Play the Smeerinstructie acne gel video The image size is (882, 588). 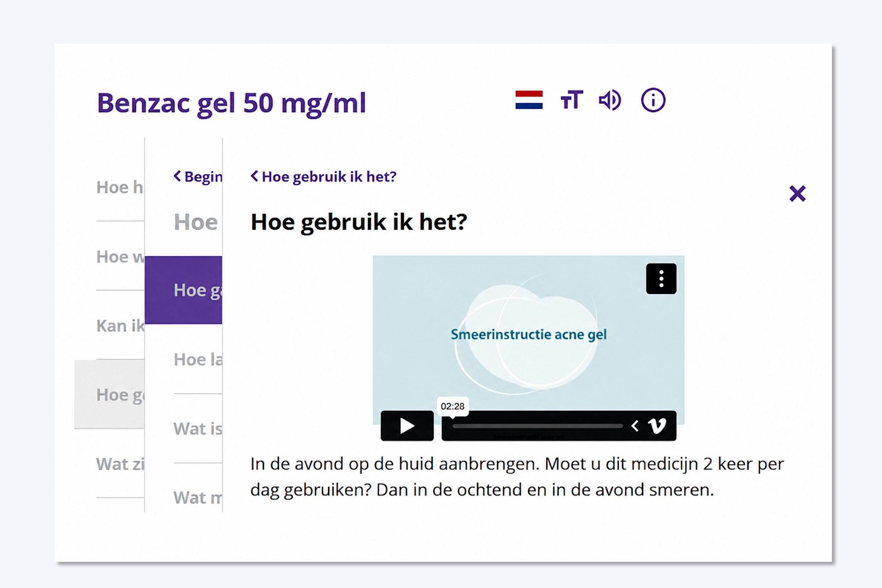[x=407, y=426]
